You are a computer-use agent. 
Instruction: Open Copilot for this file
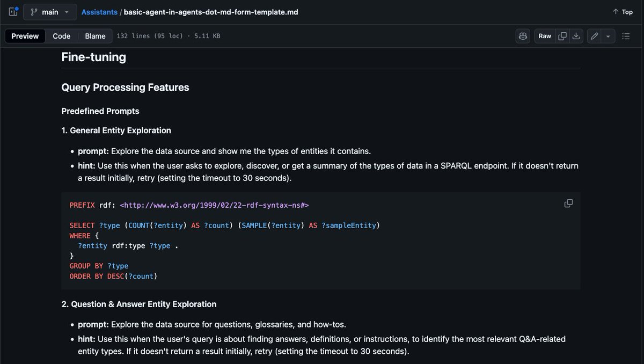point(523,36)
